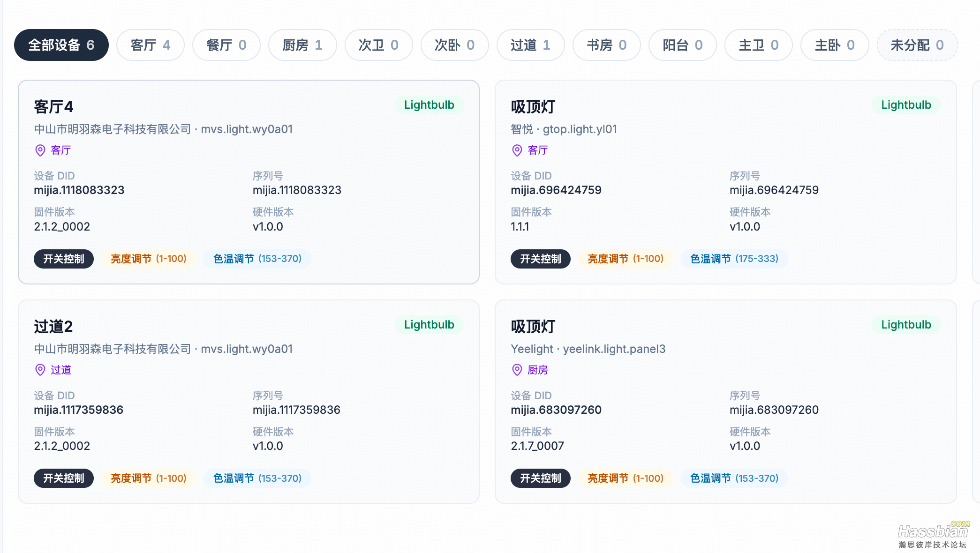Click 设备 DID value mijia.683097260
The image size is (980, 553).
556,410
